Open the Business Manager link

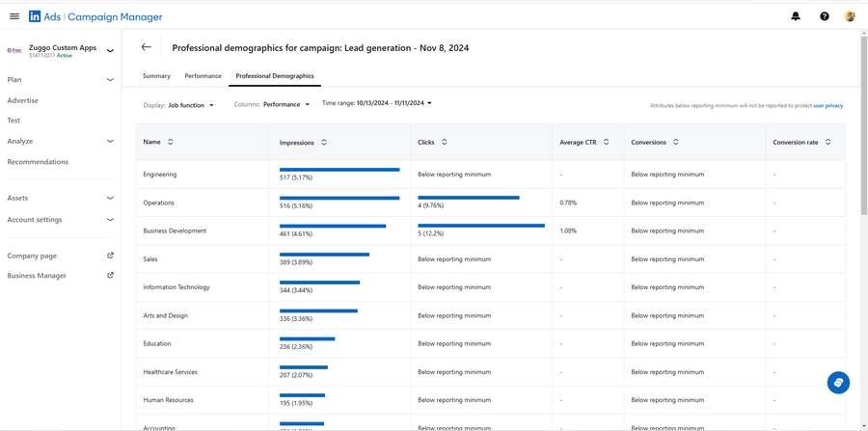37,275
